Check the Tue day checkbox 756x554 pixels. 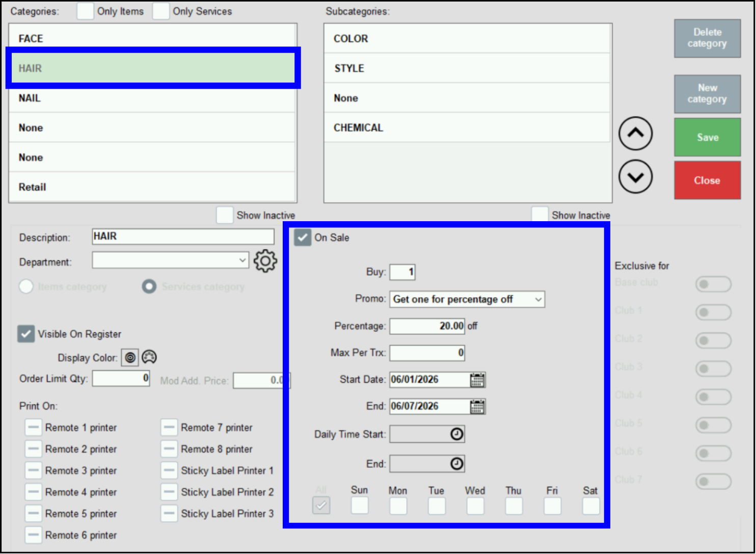tap(437, 506)
